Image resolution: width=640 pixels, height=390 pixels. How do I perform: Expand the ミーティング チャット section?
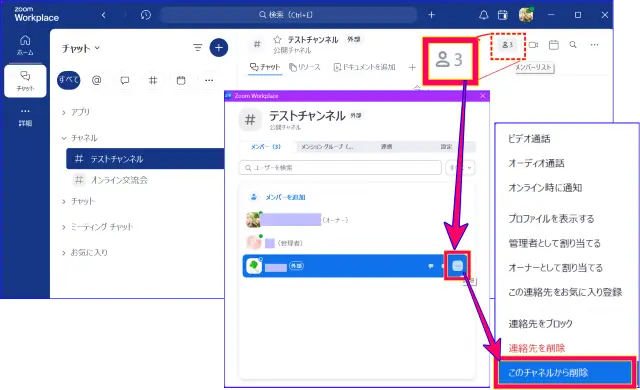(x=97, y=227)
